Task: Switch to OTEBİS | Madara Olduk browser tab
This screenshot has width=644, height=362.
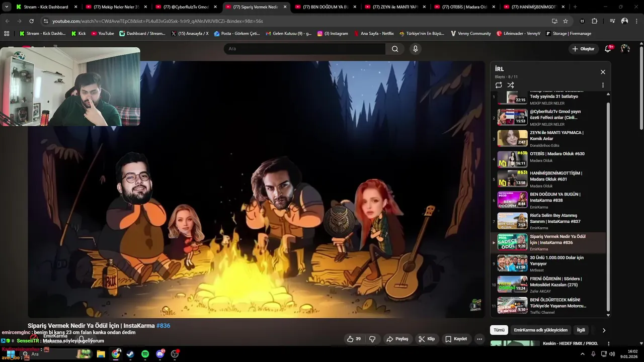Action: 464,7
